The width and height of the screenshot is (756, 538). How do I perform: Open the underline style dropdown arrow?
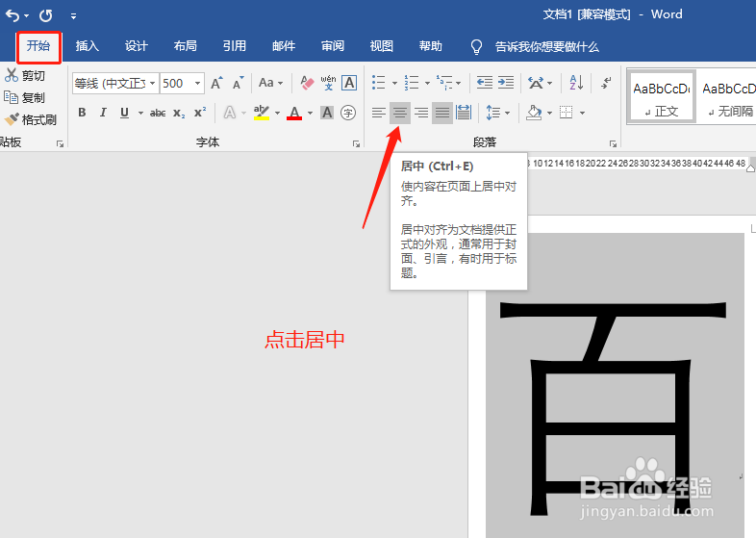[x=140, y=113]
